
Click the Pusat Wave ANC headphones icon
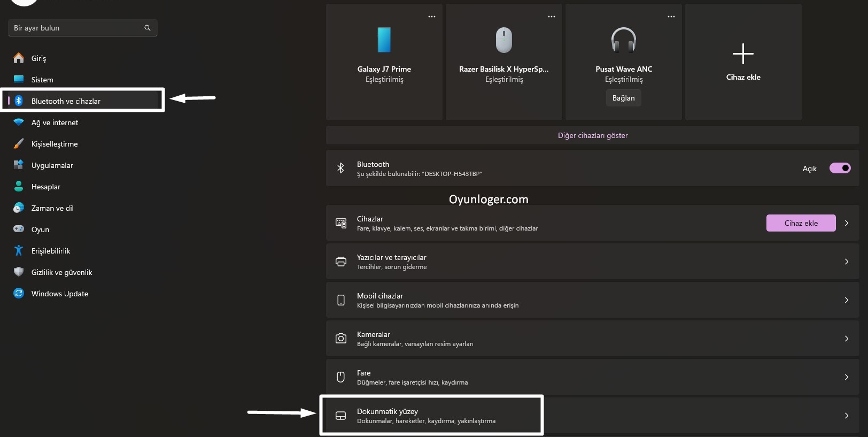(x=624, y=40)
